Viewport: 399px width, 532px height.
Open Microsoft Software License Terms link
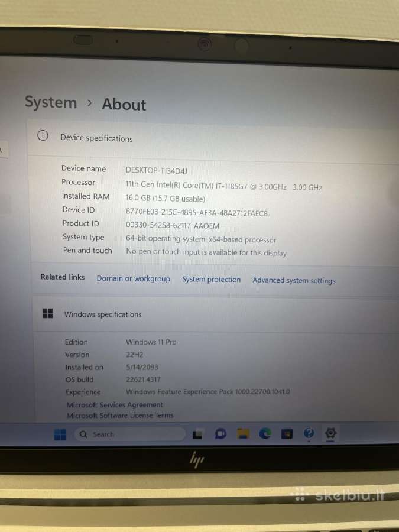coord(120,415)
